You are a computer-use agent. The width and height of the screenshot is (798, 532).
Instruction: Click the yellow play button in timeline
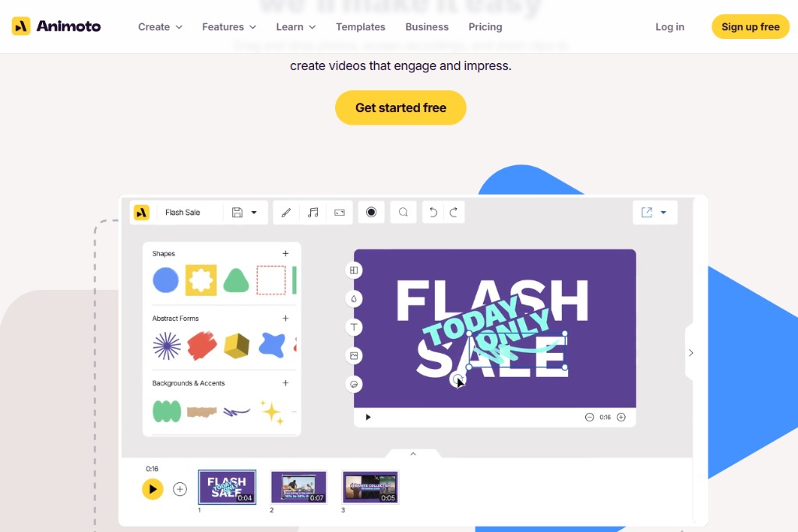click(x=152, y=489)
